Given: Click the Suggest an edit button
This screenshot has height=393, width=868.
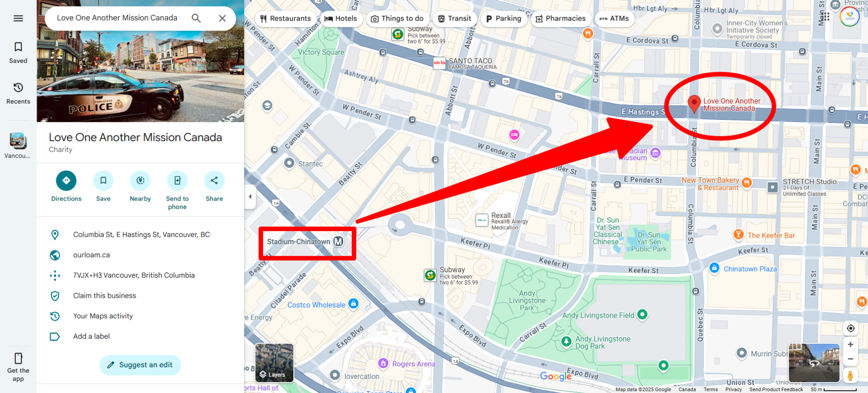Looking at the screenshot, I should point(140,365).
